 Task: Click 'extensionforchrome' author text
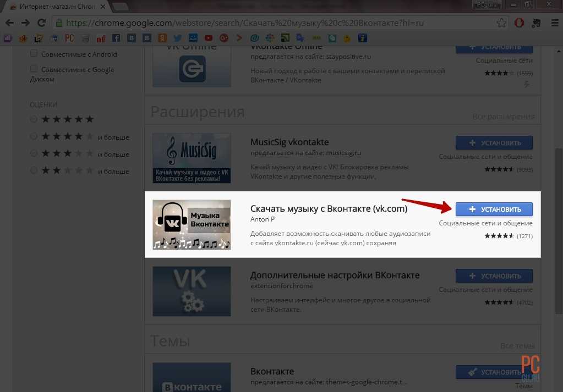click(282, 286)
